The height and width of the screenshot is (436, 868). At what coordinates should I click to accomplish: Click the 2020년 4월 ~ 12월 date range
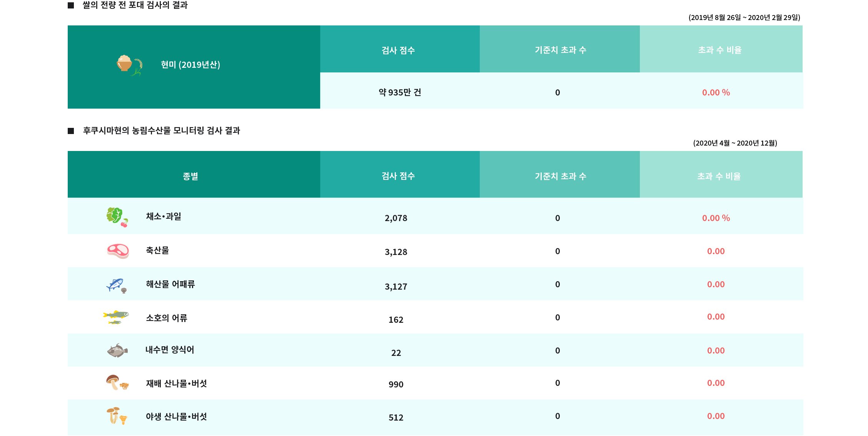point(735,143)
